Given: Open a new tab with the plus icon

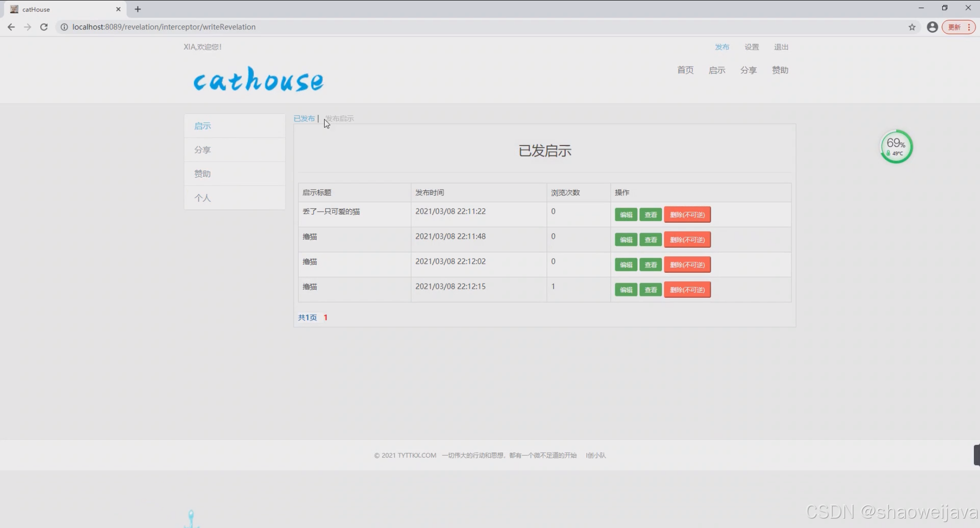Looking at the screenshot, I should (138, 9).
